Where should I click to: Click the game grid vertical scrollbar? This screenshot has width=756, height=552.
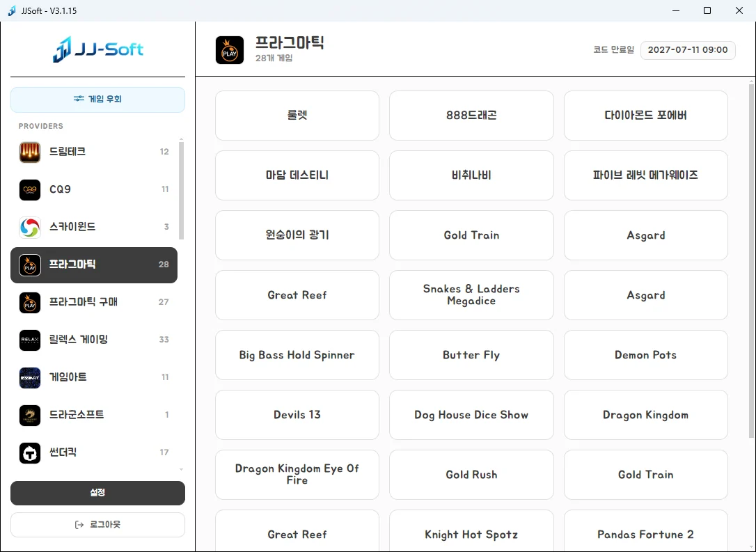[751, 261]
